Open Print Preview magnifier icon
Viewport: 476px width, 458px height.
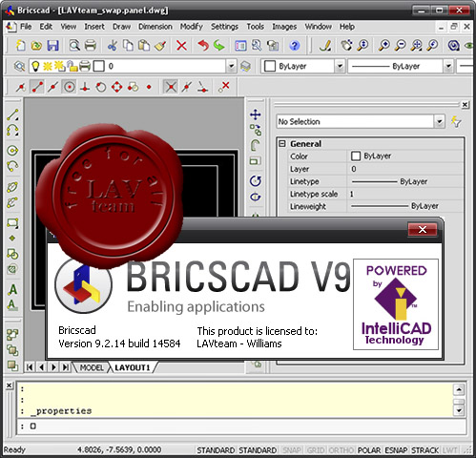pyautogui.click(x=74, y=46)
